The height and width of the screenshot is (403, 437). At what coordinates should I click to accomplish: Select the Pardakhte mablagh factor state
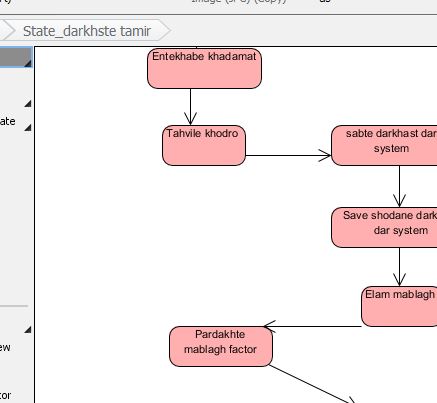pos(221,346)
